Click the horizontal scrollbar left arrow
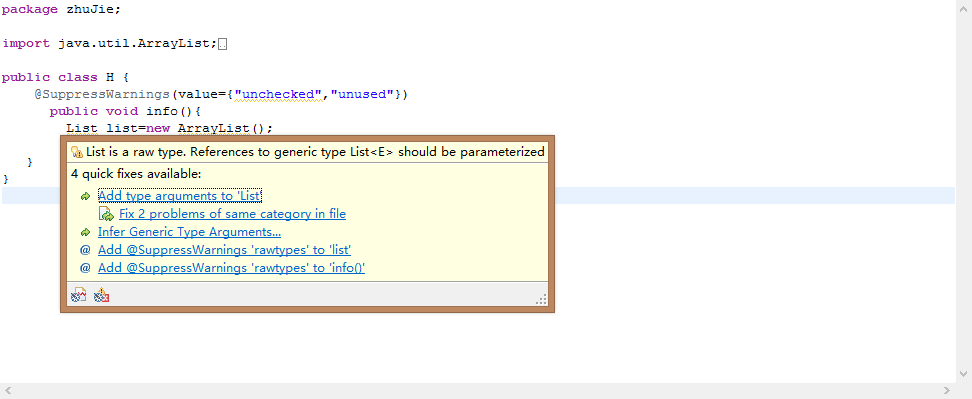 pos(7,391)
